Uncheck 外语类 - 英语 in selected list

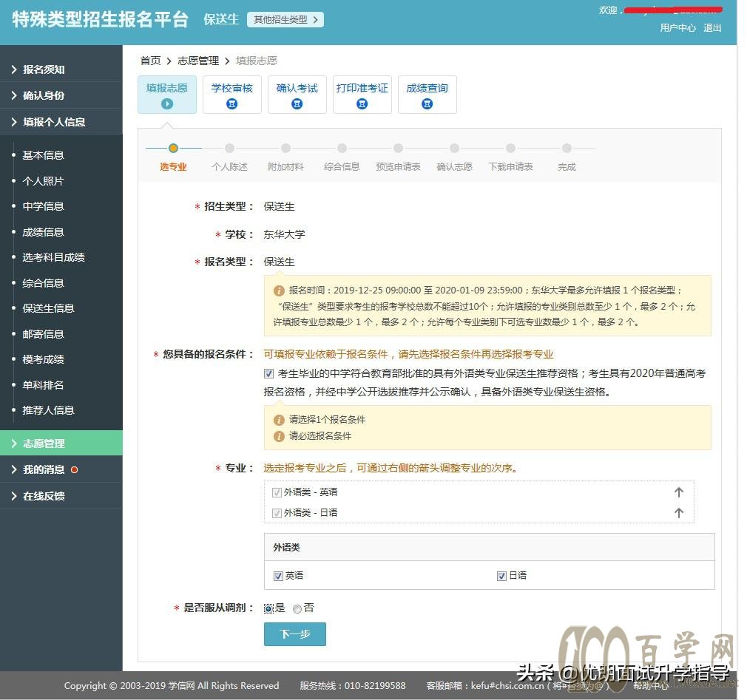coord(277,493)
